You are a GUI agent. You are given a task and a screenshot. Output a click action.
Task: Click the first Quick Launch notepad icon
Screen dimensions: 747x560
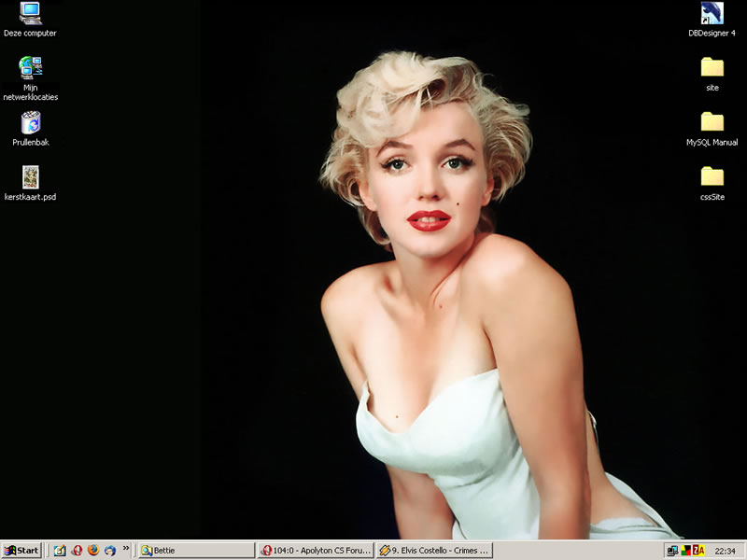[60, 551]
